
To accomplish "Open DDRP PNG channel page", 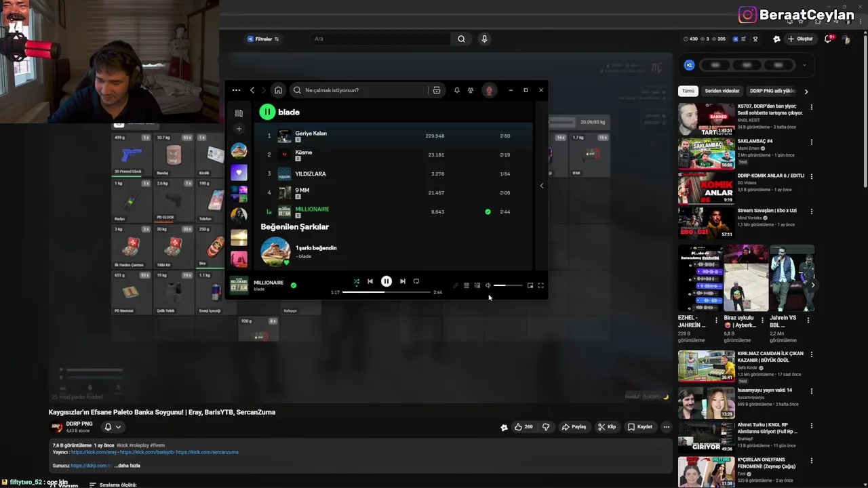I will pyautogui.click(x=79, y=424).
